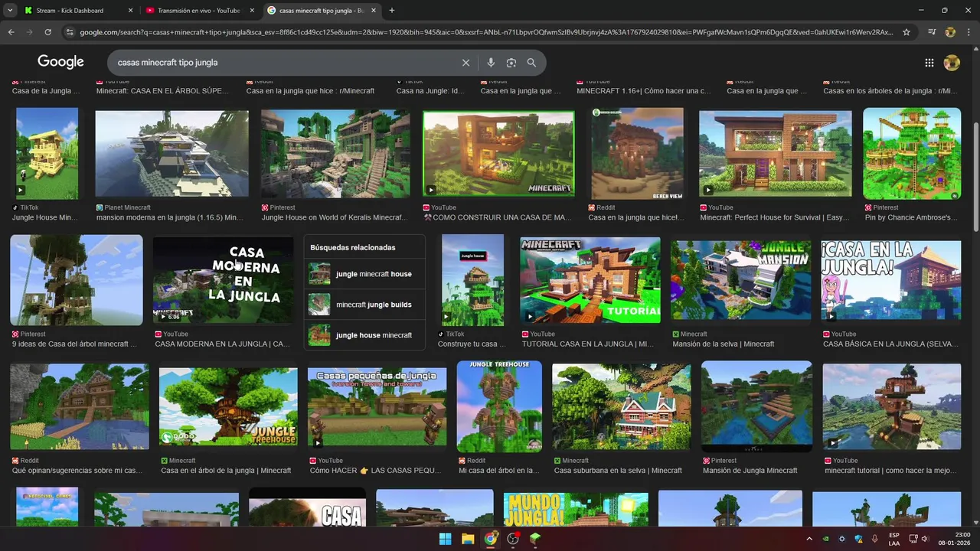Open a new Chrome tab
The width and height of the screenshot is (980, 551).
[392, 11]
